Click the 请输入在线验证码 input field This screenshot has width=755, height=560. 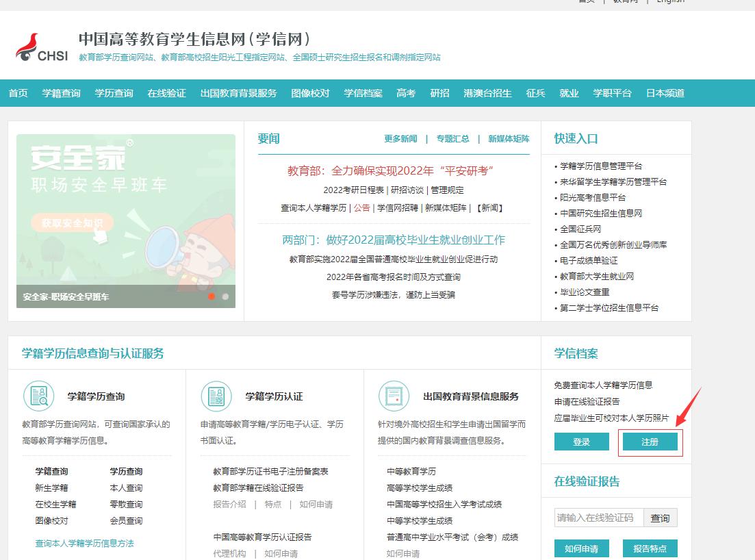click(x=598, y=518)
